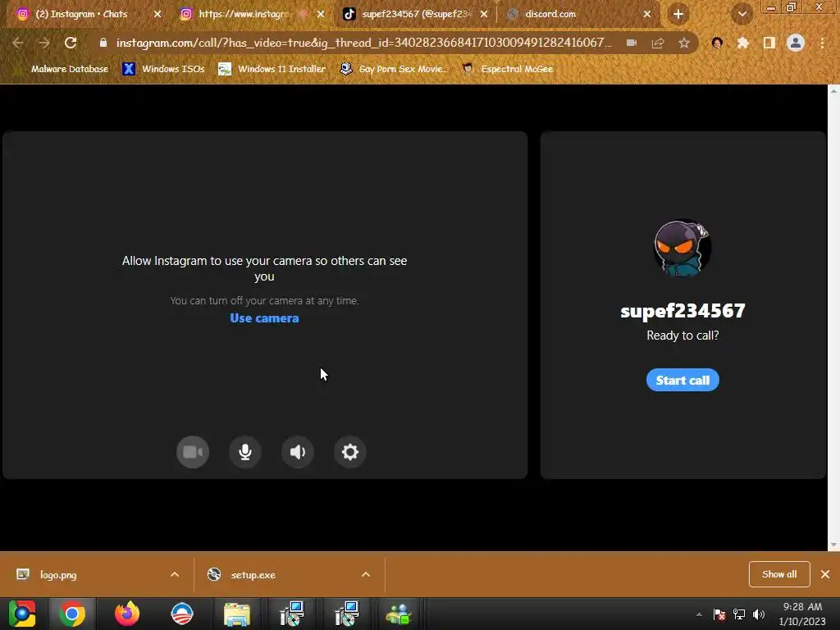Mute the microphone in call preview

point(245,452)
